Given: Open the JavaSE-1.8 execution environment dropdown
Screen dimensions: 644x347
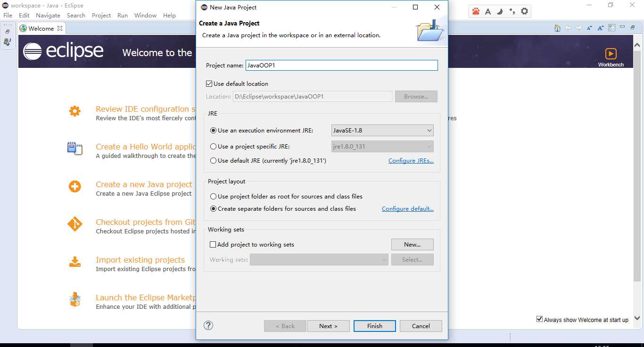Looking at the screenshot, I should pos(382,131).
